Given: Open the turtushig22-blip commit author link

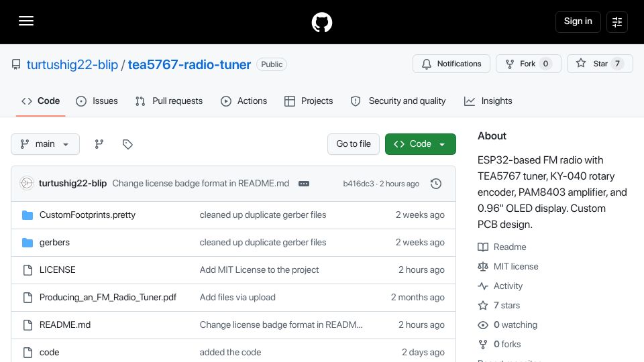Looking at the screenshot, I should click(72, 183).
